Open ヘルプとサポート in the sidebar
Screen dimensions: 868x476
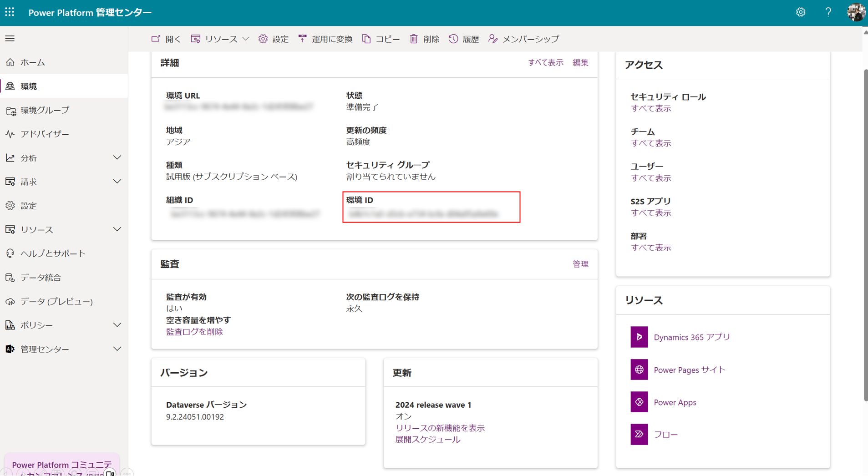pos(64,253)
